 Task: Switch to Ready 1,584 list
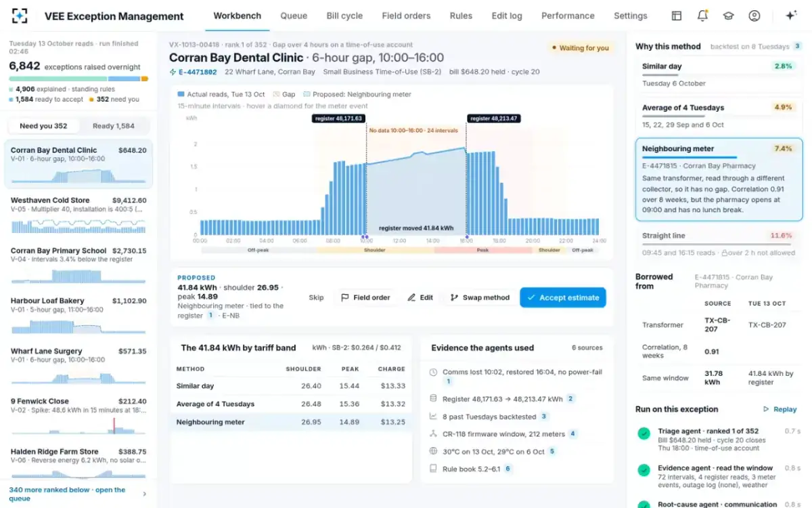(114, 126)
